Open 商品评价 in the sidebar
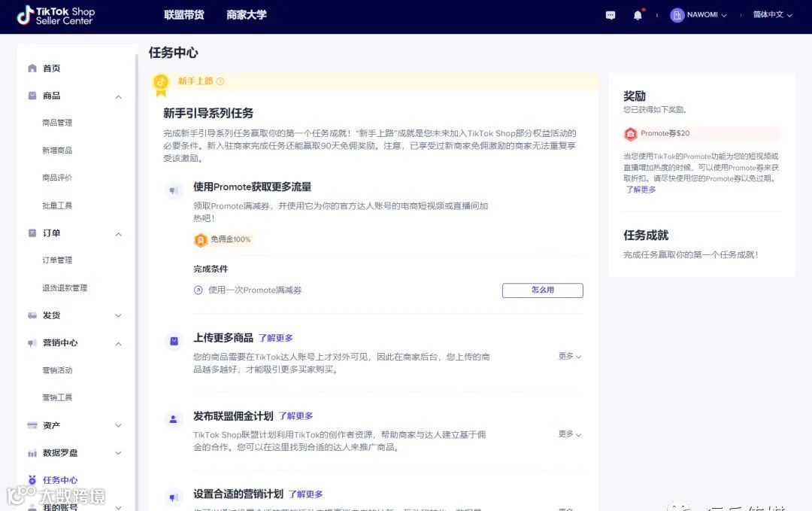 [x=57, y=178]
